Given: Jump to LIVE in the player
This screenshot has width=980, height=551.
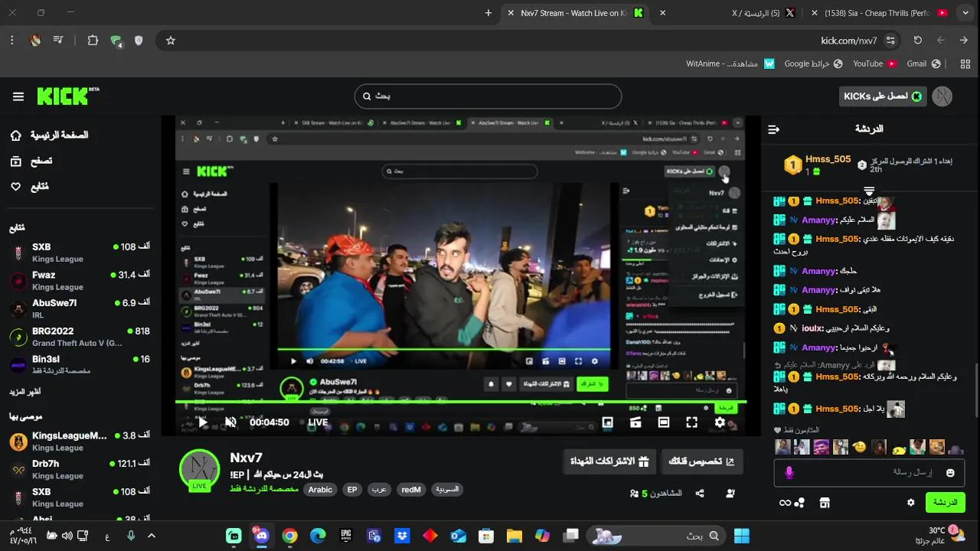Looking at the screenshot, I should [318, 422].
